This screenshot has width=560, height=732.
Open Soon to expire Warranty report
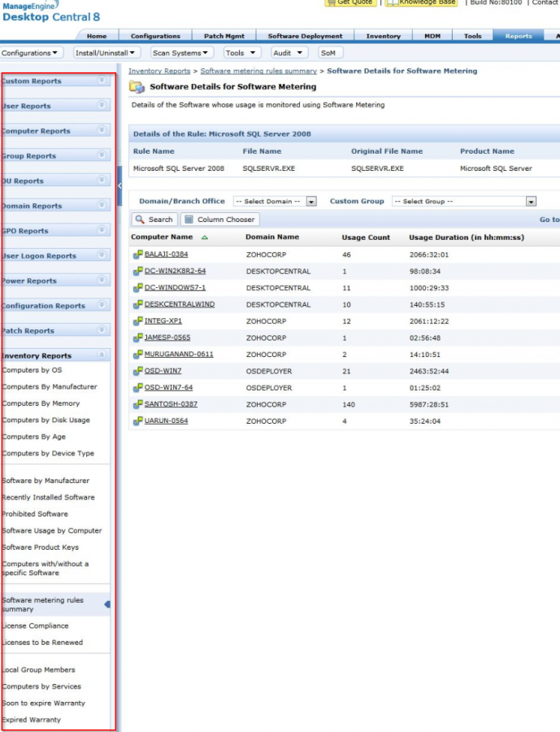(43, 703)
